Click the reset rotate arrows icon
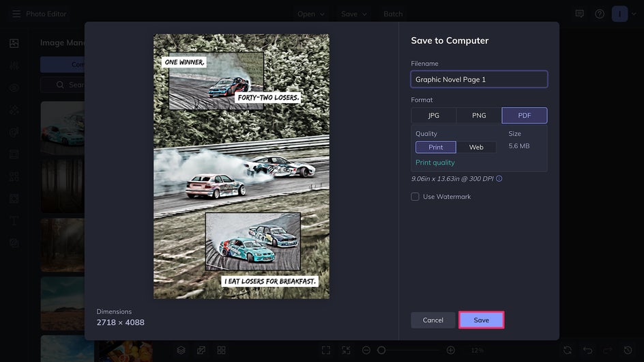 click(568, 350)
